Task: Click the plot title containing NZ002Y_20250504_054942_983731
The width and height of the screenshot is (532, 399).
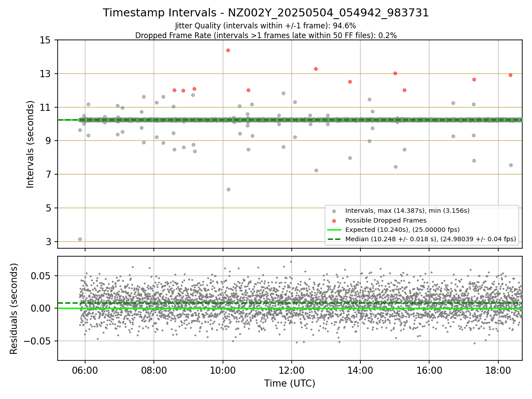Action: tap(266, 13)
